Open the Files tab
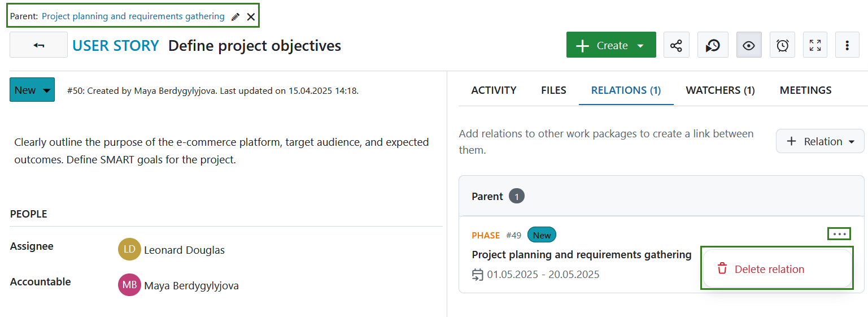 click(553, 90)
